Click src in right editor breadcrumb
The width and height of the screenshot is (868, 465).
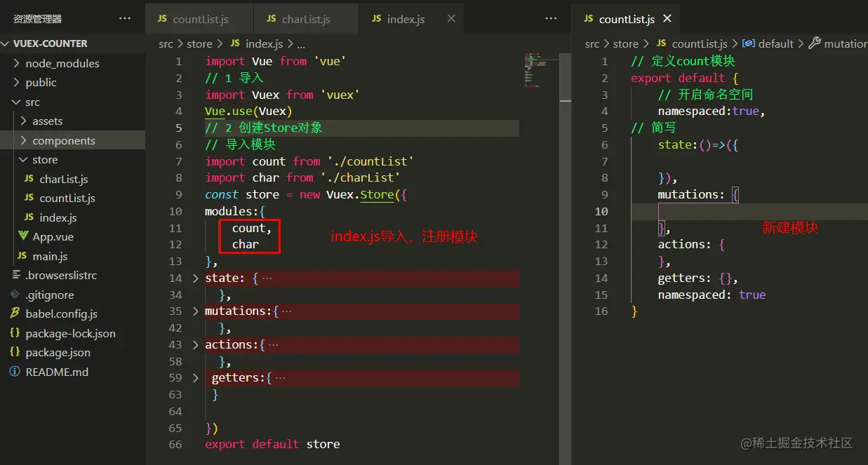pyautogui.click(x=592, y=43)
